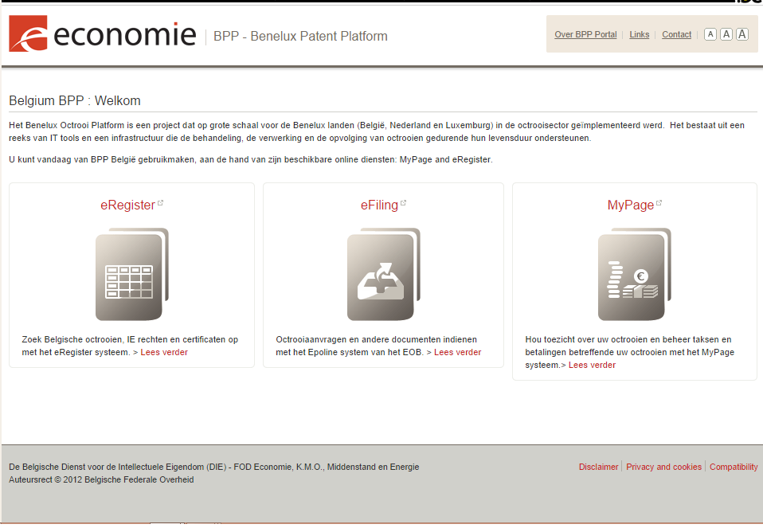The image size is (763, 532).
Task: Click the eFiling title link
Action: tap(379, 205)
